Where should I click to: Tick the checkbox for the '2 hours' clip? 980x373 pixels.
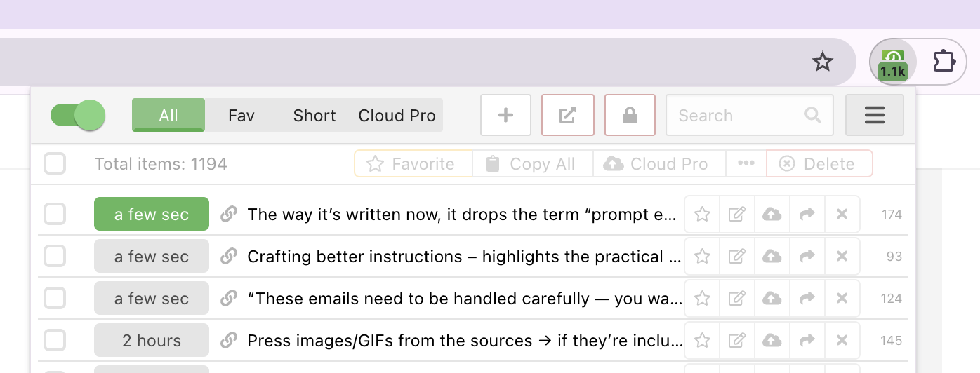[x=55, y=341]
